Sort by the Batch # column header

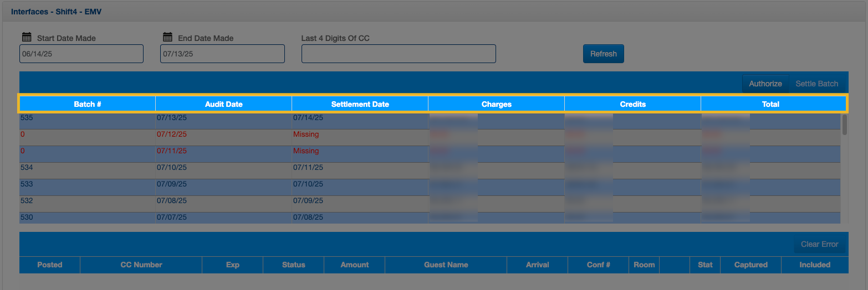(x=88, y=104)
